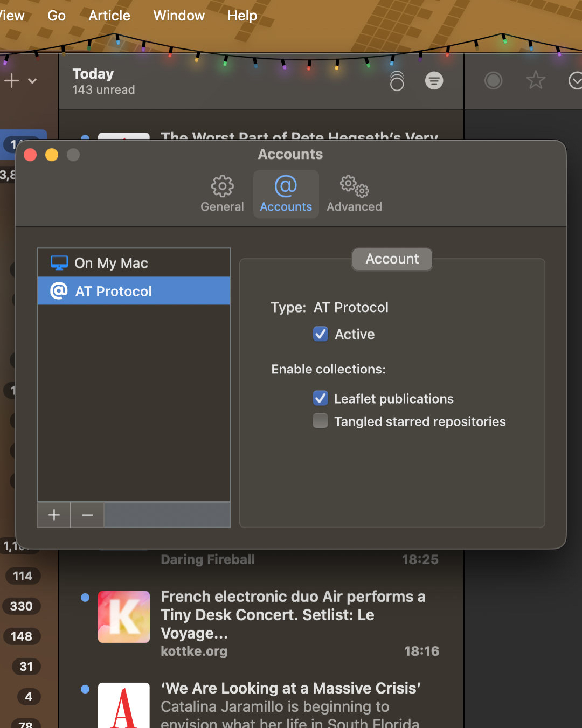Disable the Leaflet publications collection
The height and width of the screenshot is (728, 582).
pyautogui.click(x=321, y=398)
